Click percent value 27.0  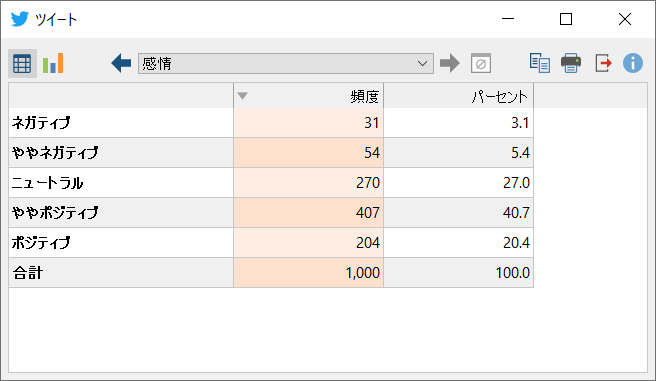point(516,183)
